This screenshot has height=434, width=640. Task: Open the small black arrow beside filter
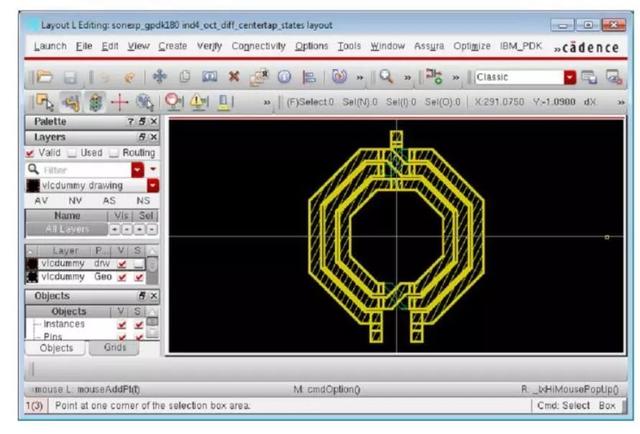coord(153,169)
